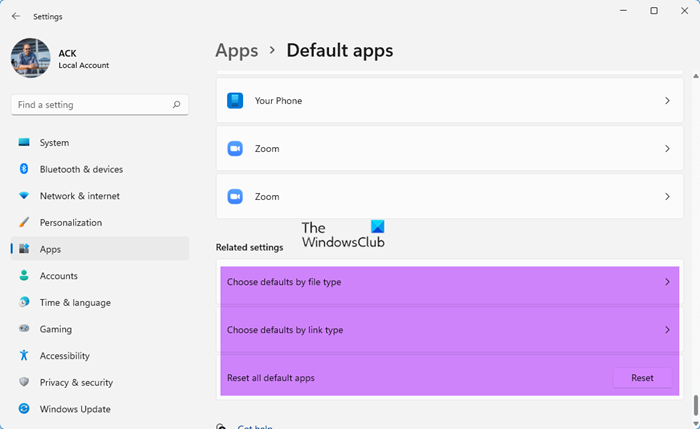
Task: Select Accessibility in the sidebar
Action: [x=65, y=356]
